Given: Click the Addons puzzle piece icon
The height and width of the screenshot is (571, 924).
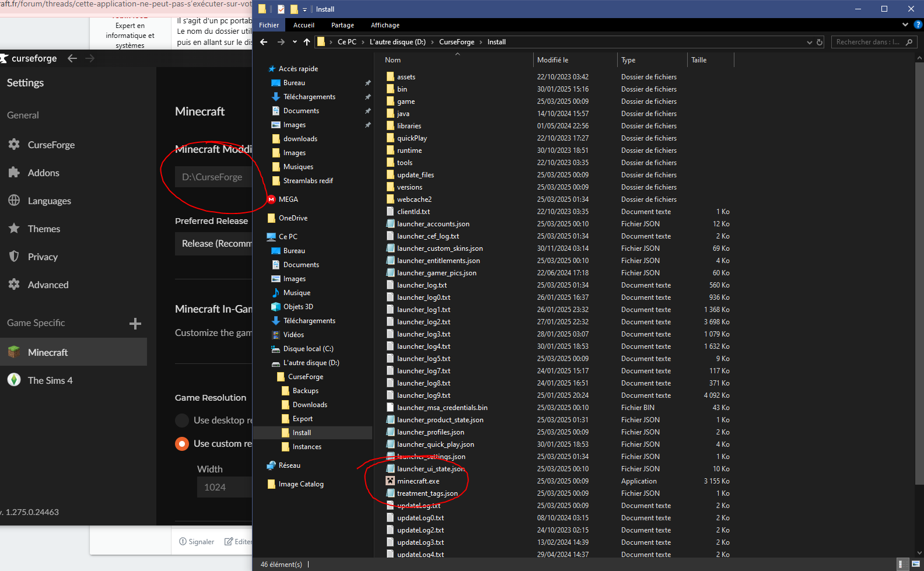Looking at the screenshot, I should tap(14, 172).
